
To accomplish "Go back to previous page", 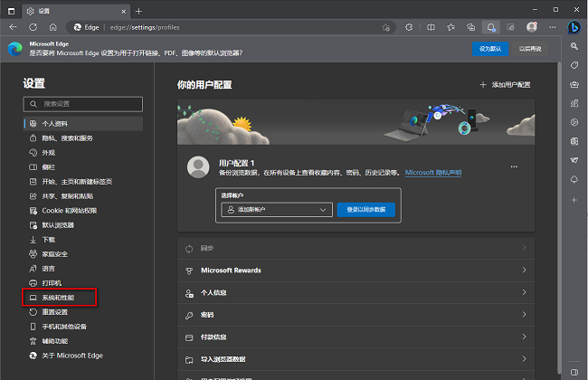I will coord(14,27).
